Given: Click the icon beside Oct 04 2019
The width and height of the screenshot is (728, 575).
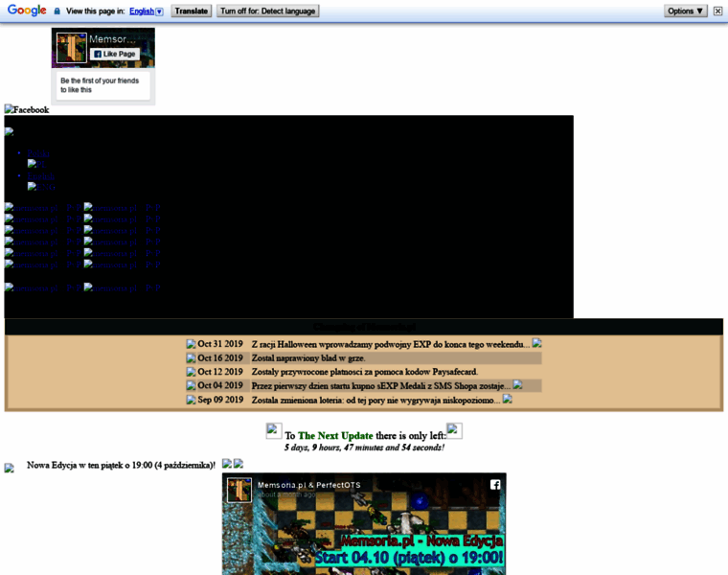Looking at the screenshot, I should click(191, 385).
